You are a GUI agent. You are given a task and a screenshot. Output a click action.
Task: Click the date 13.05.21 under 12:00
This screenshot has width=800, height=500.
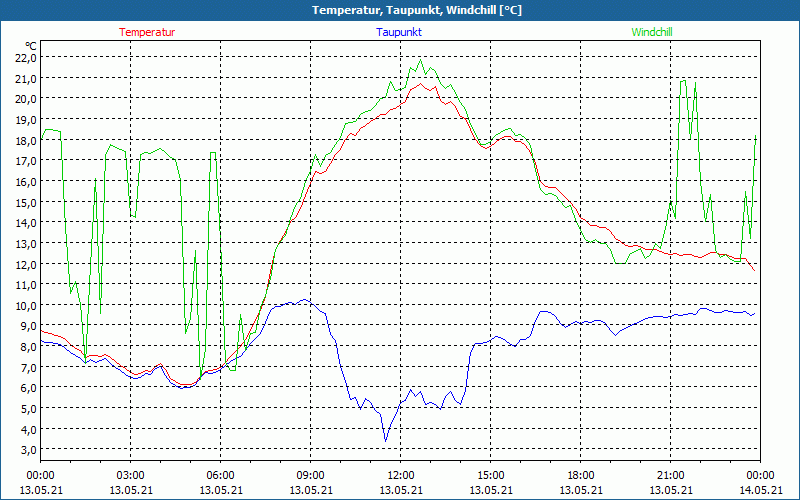pos(401,490)
